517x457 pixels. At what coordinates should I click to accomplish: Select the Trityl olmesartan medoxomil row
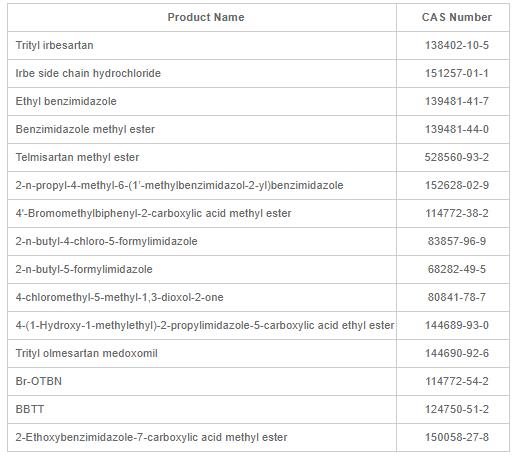click(258, 353)
